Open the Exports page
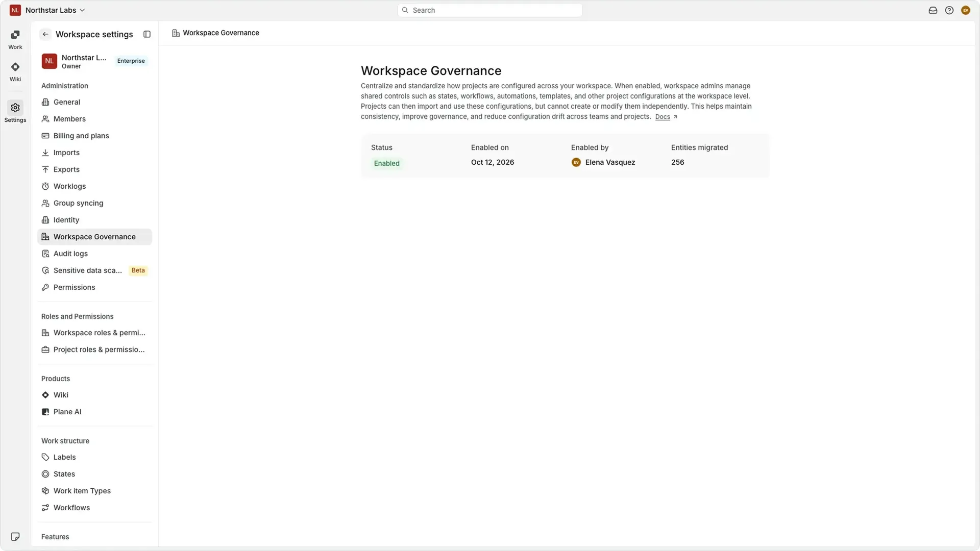 (94, 169)
